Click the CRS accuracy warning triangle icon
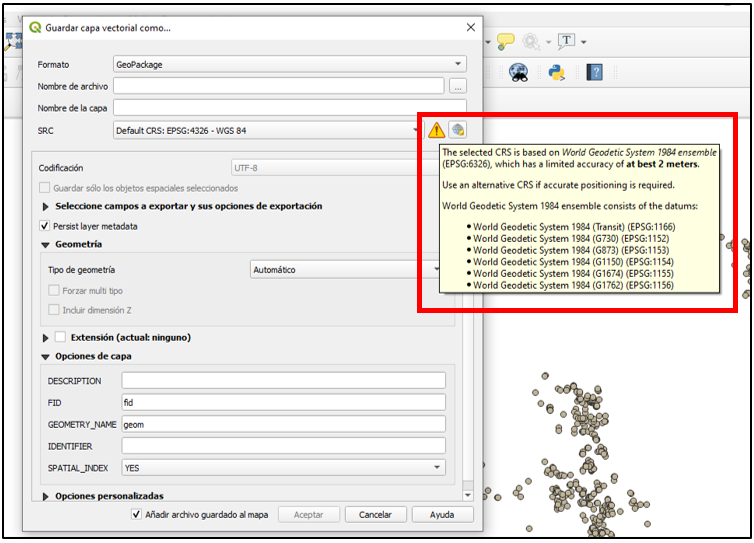754x543 pixels. [436, 130]
